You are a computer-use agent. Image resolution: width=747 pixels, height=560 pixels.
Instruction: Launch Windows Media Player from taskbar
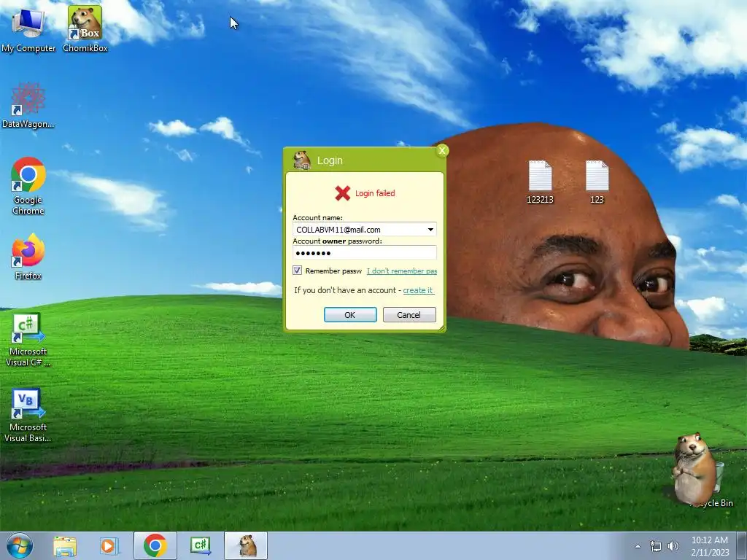pyautogui.click(x=109, y=545)
